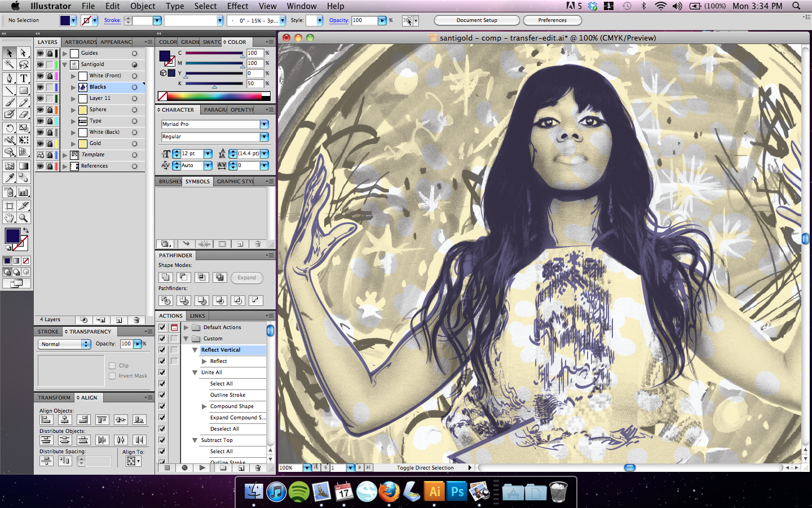
Task: Expand the Template layer
Action: pyautogui.click(x=65, y=155)
